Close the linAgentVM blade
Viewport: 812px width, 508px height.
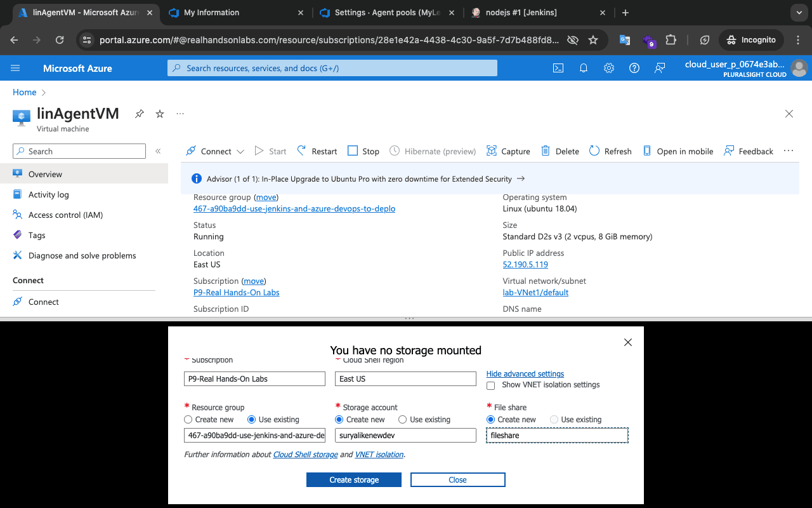click(x=789, y=114)
